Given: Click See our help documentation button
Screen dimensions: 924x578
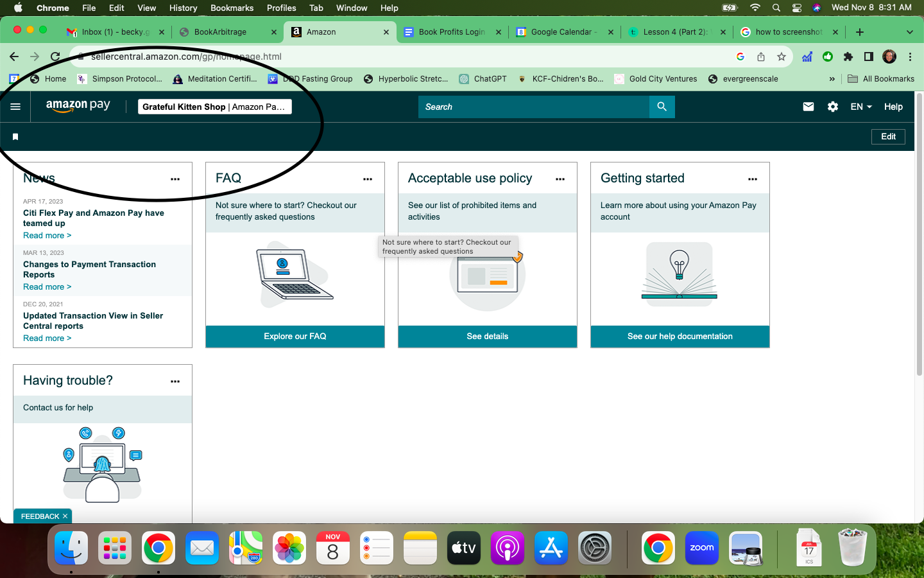Looking at the screenshot, I should [680, 337].
